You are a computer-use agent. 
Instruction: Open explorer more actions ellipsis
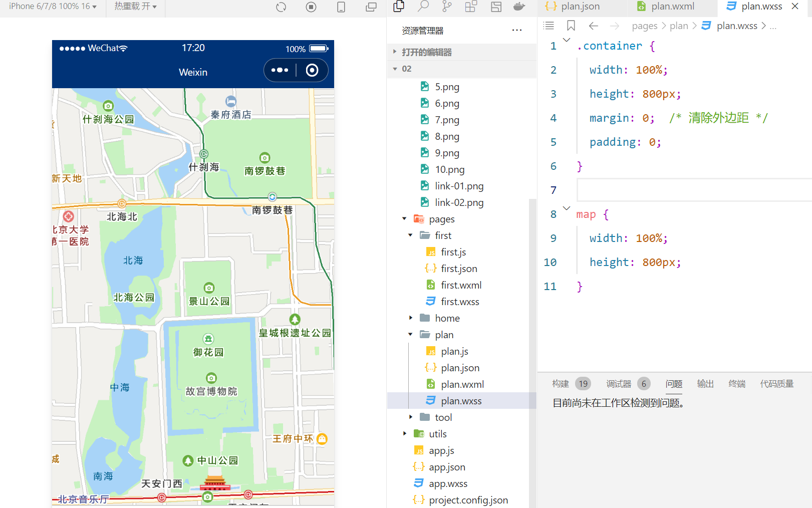(x=517, y=31)
